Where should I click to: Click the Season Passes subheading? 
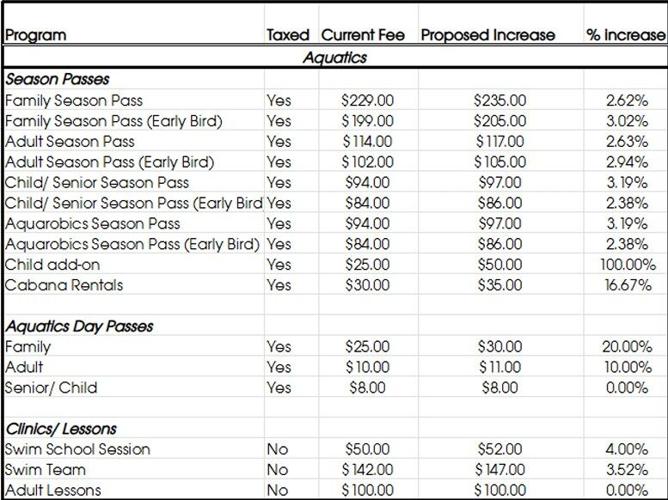click(58, 79)
